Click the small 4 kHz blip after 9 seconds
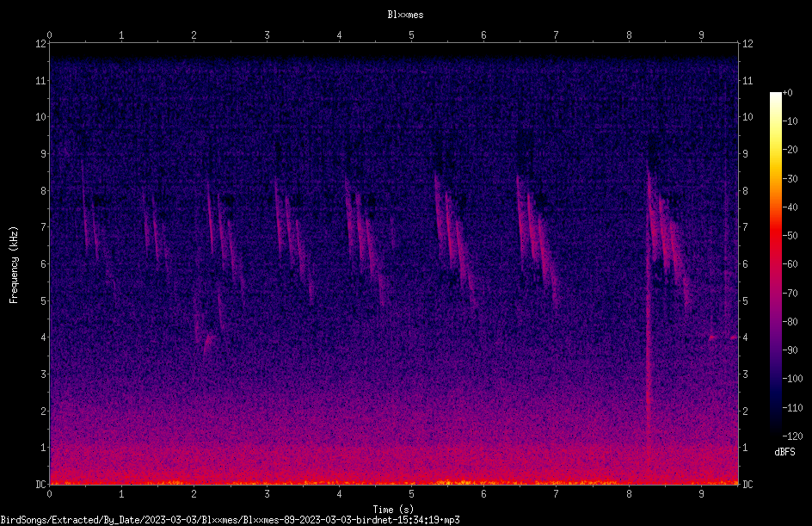This screenshot has height=526, width=812. pyautogui.click(x=712, y=337)
